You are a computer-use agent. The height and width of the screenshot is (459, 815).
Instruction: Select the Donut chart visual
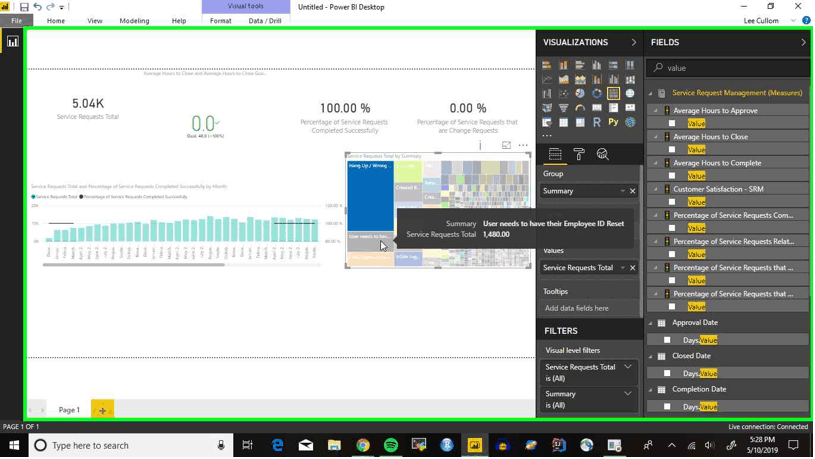coord(597,94)
